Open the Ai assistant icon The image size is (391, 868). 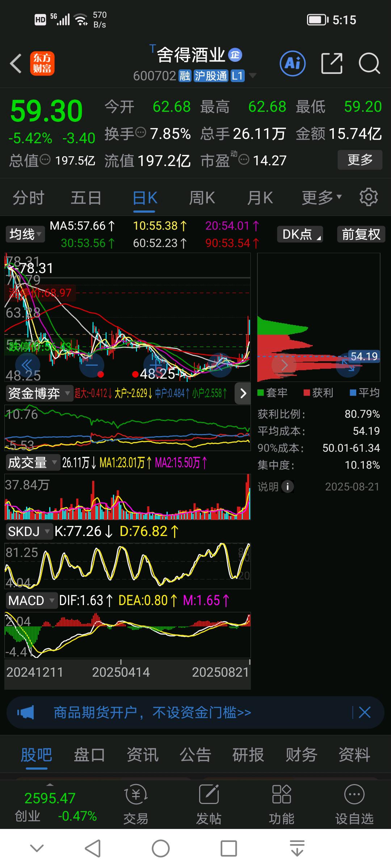(293, 63)
